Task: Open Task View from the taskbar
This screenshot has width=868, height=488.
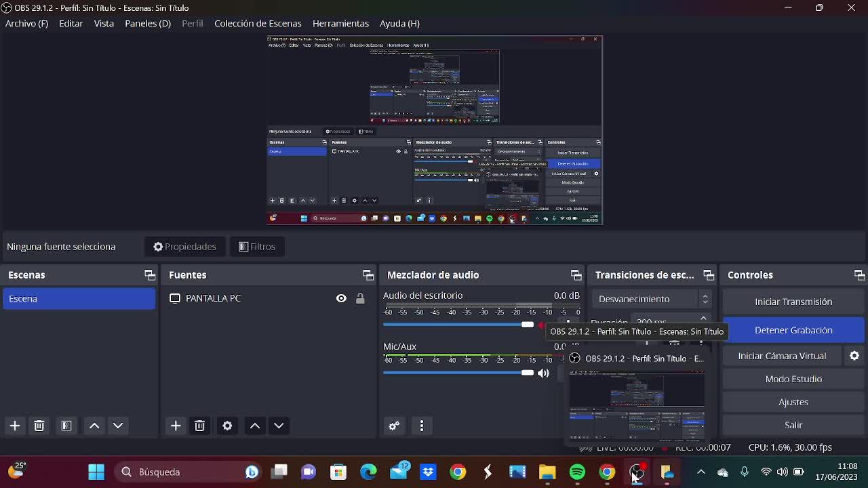Action: (279, 472)
